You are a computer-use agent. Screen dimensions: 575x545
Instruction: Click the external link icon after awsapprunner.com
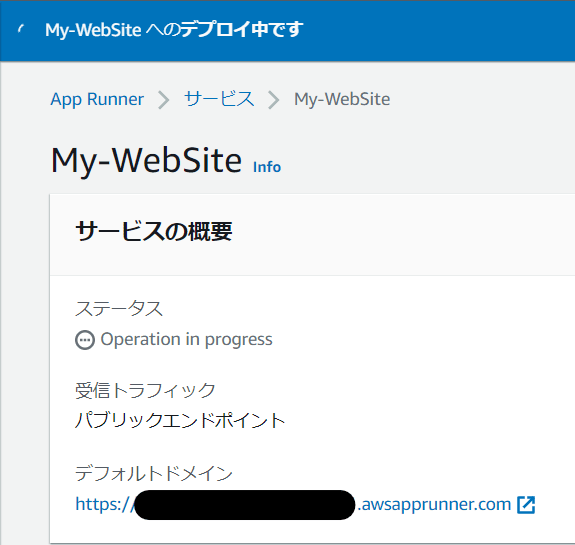click(526, 505)
